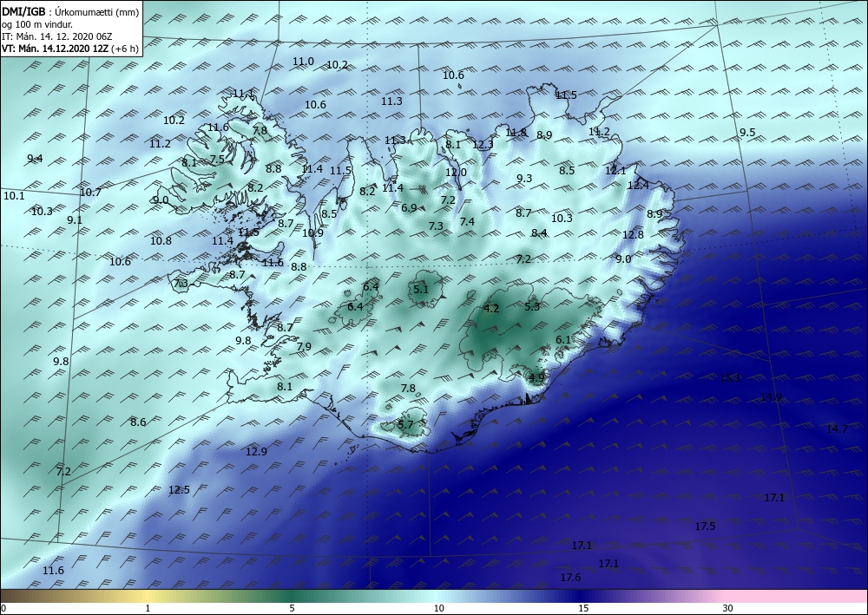The width and height of the screenshot is (868, 615).
Task: Click the offshore value 14.7
Action: point(837,429)
